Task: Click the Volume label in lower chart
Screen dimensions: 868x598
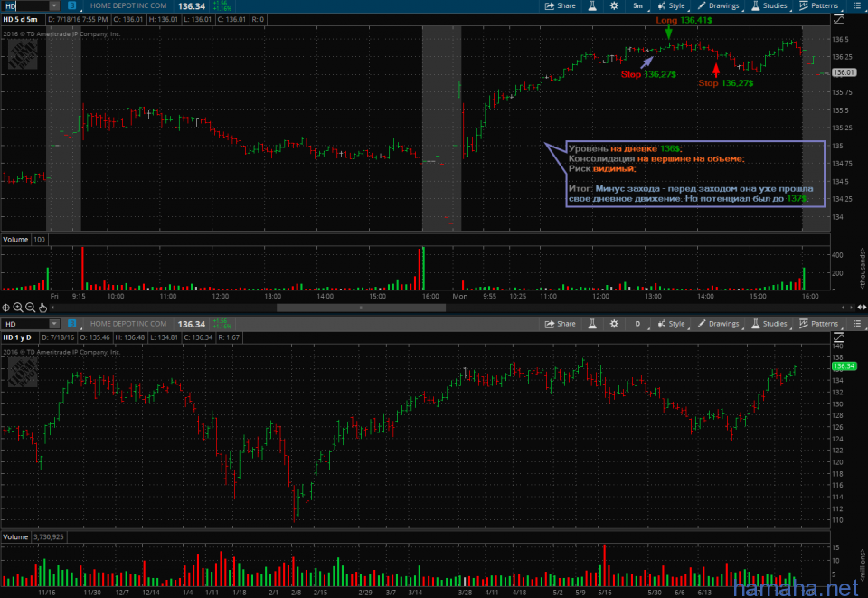Action: [15, 537]
